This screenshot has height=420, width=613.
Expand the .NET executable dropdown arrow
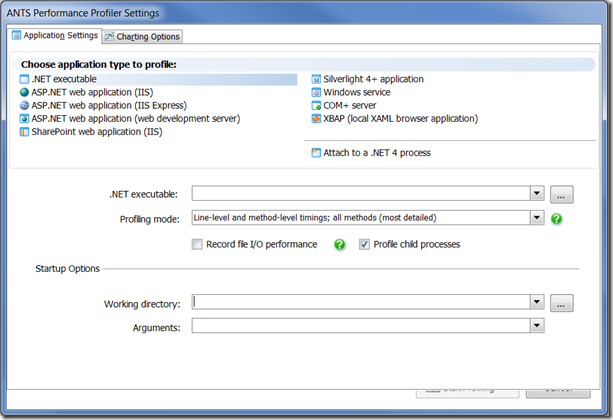click(537, 193)
